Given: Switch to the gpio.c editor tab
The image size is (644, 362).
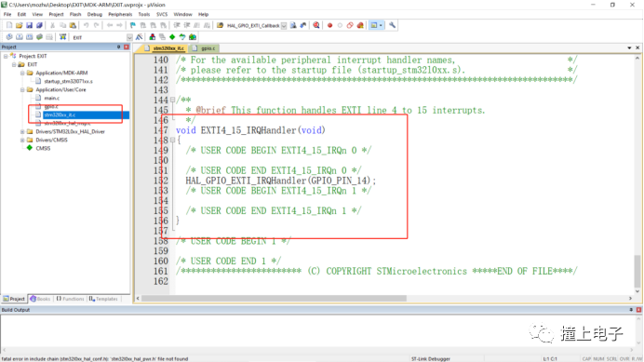Looking at the screenshot, I should click(x=205, y=48).
